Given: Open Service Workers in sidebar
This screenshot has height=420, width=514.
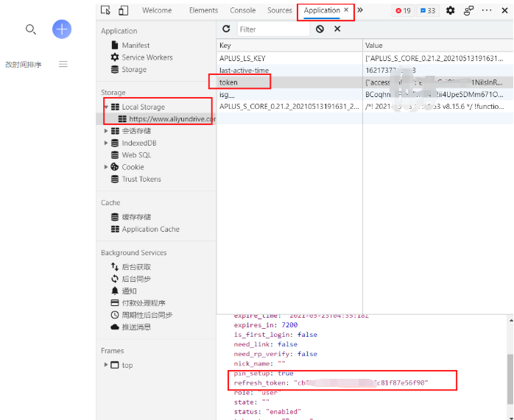Looking at the screenshot, I should coord(147,57).
